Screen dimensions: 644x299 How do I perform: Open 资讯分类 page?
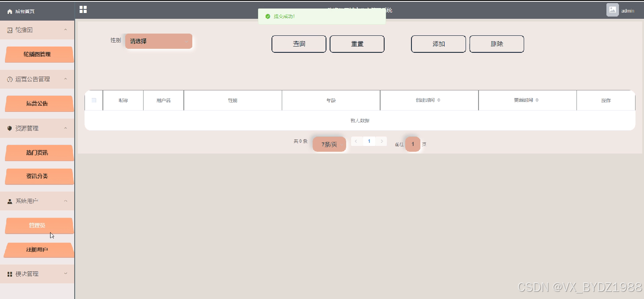pos(39,176)
